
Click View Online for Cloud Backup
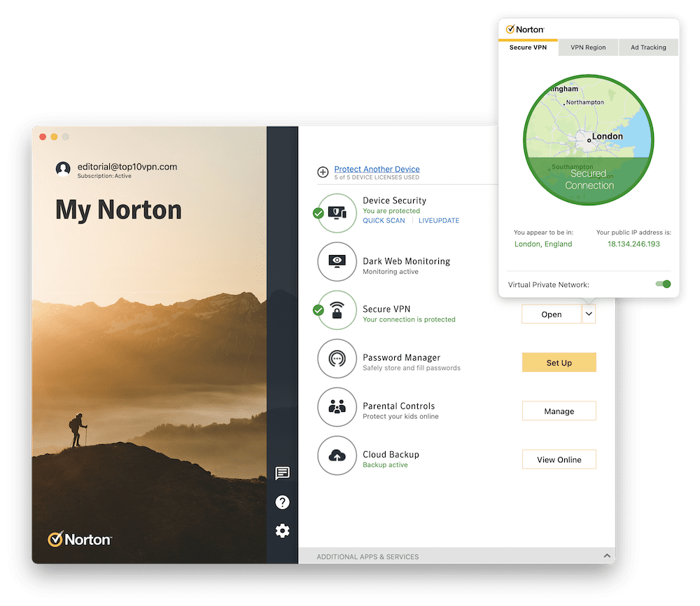(x=559, y=460)
